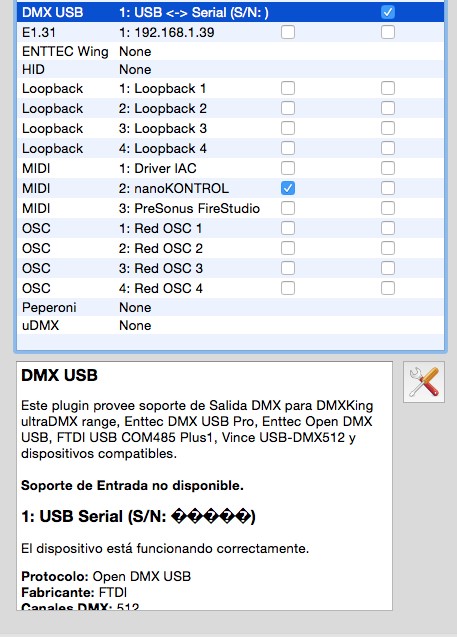
Task: Check Red OSC 4 output box
Action: [388, 288]
